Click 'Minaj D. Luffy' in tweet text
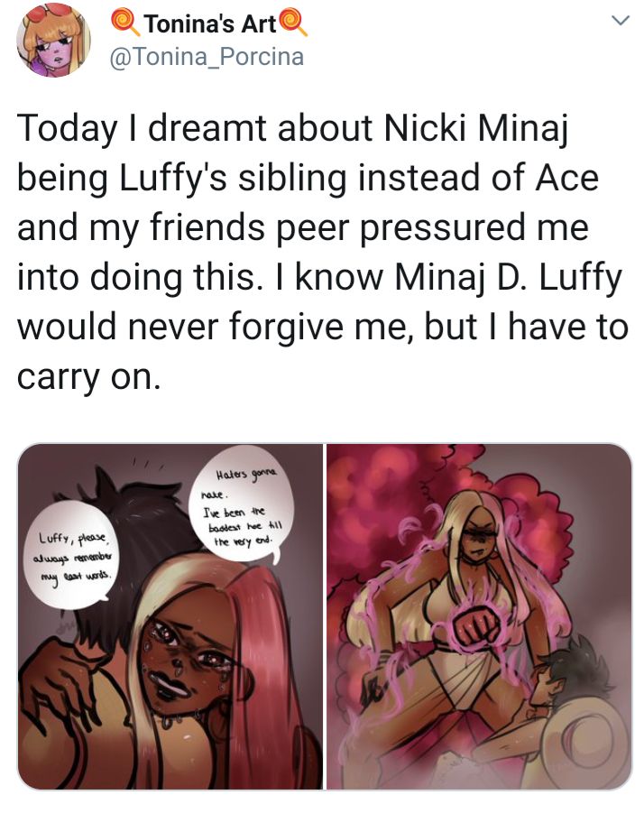The width and height of the screenshot is (644, 832). click(x=508, y=277)
